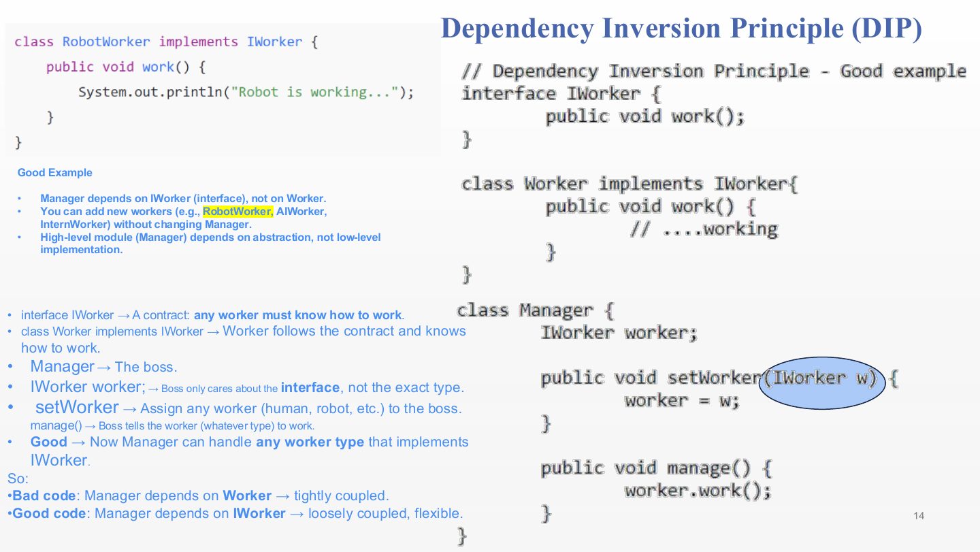Select the code line "interface IWorker {"

pos(561,94)
